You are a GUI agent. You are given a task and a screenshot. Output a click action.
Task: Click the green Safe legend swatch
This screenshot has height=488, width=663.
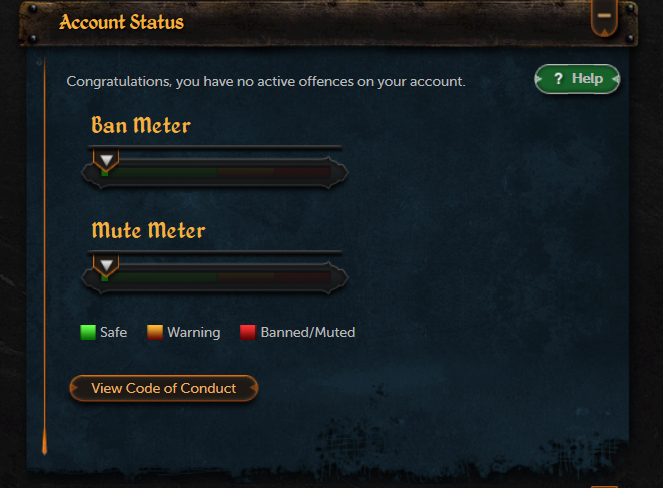pyautogui.click(x=88, y=332)
